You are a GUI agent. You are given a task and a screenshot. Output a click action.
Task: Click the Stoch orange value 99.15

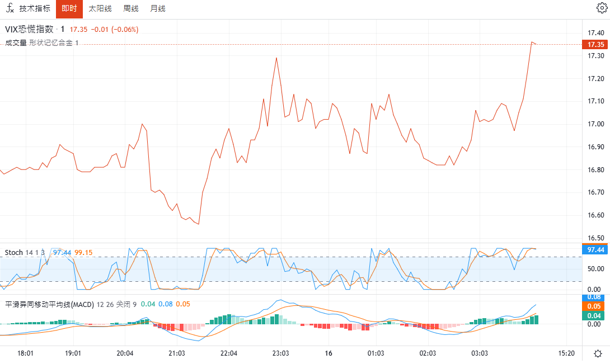(x=83, y=252)
